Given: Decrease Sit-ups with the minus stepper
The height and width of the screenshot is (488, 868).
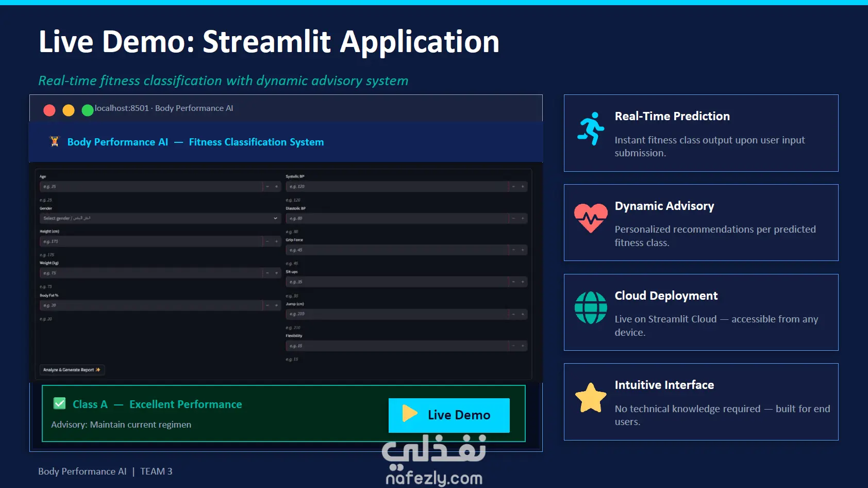Looking at the screenshot, I should pos(513,282).
